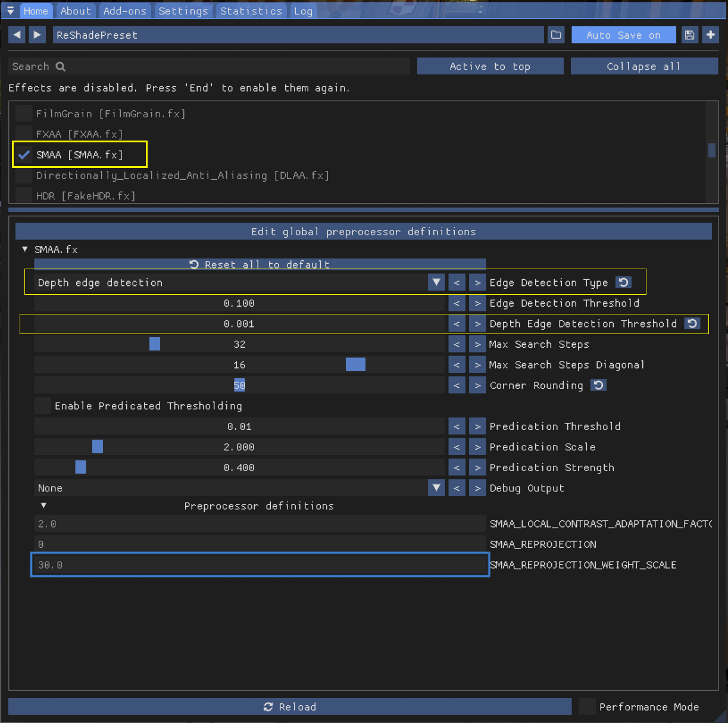Click the Predication Scale slider
Viewport: 728px width, 723px height.
pos(239,447)
